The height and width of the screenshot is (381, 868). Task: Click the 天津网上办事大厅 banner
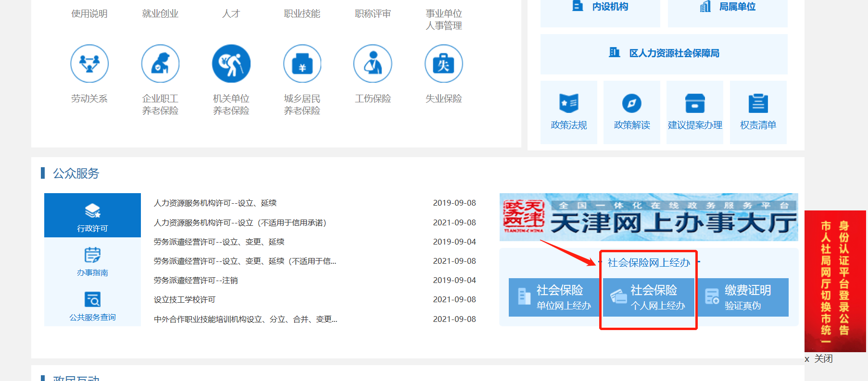[648, 217]
